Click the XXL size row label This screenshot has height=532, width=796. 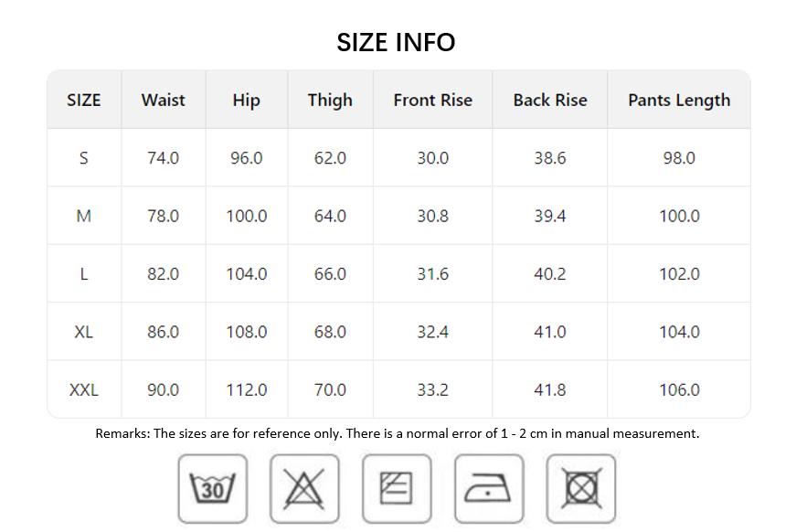(x=84, y=390)
